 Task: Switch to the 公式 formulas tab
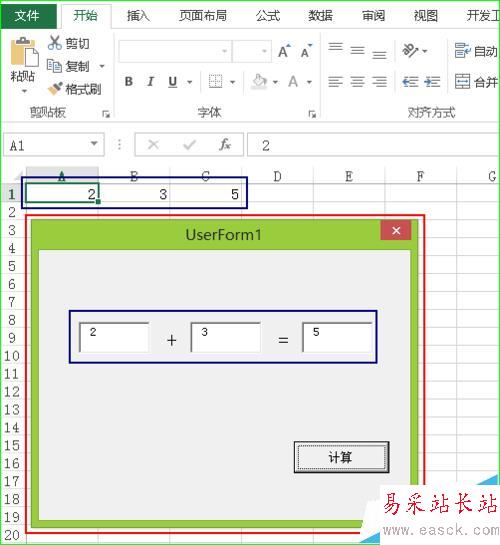(x=268, y=16)
